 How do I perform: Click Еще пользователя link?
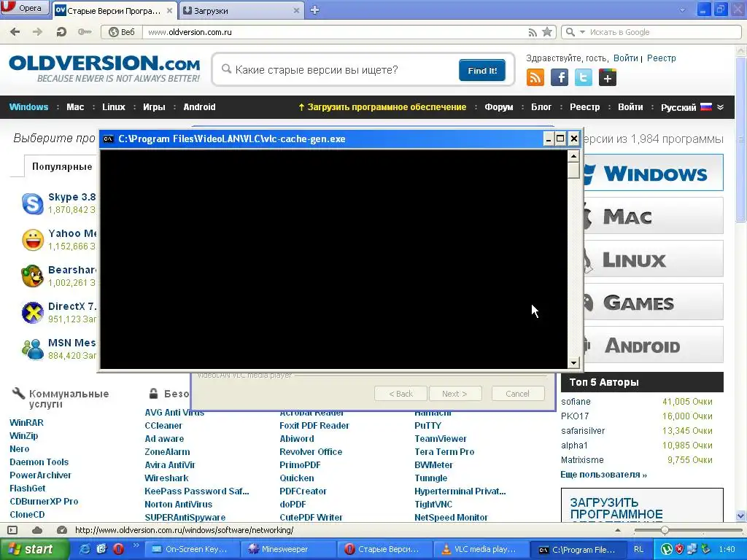(603, 475)
